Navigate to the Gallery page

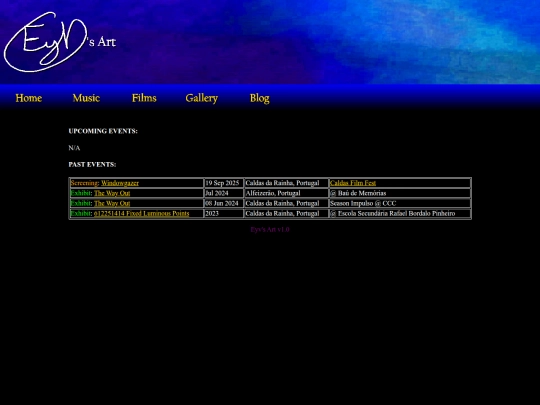coord(201,98)
